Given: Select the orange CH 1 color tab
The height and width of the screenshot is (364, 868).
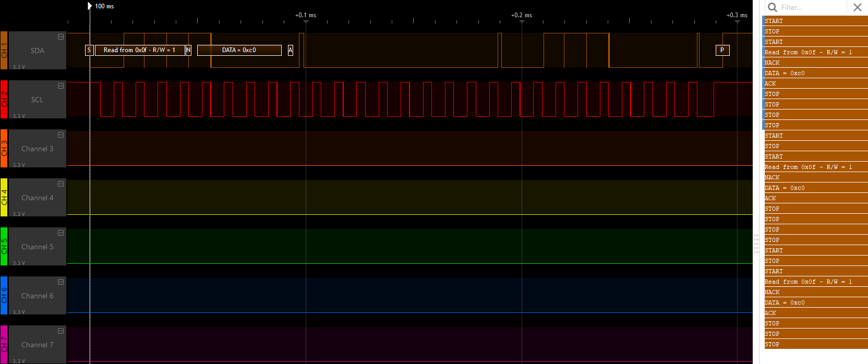Looking at the screenshot, I should click(x=4, y=50).
